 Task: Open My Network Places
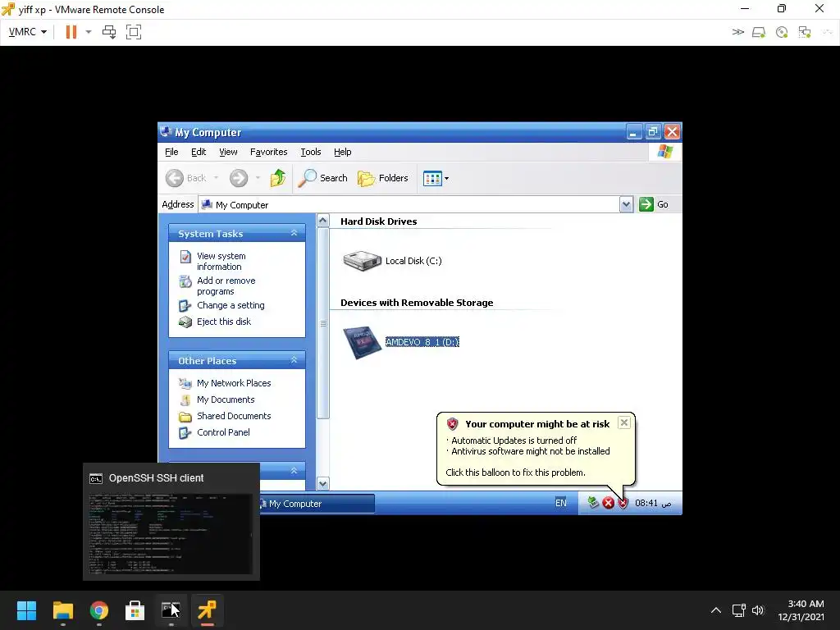click(234, 383)
